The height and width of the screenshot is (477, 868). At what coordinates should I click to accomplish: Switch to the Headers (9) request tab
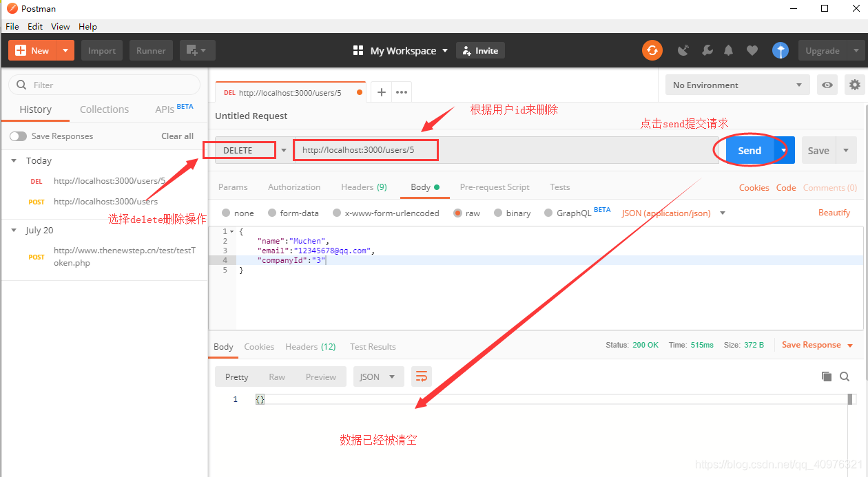(x=364, y=187)
